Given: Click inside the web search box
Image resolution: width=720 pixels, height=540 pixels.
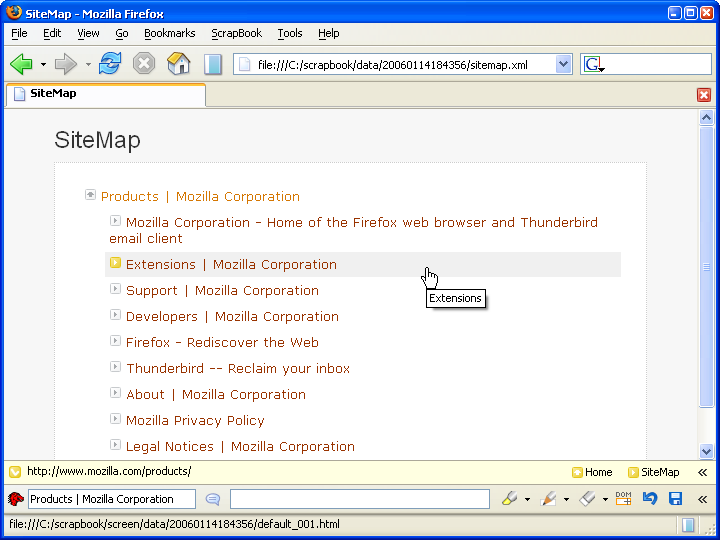Looking at the screenshot, I should pos(658,64).
